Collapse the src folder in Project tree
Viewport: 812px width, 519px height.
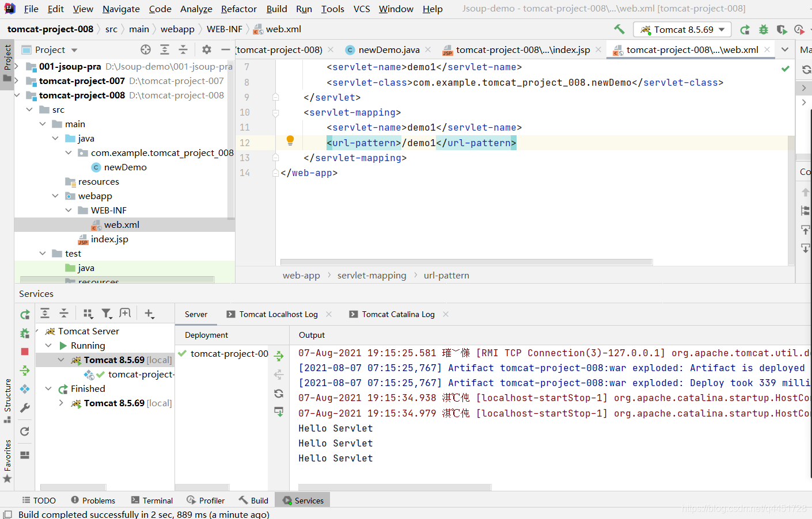click(29, 109)
